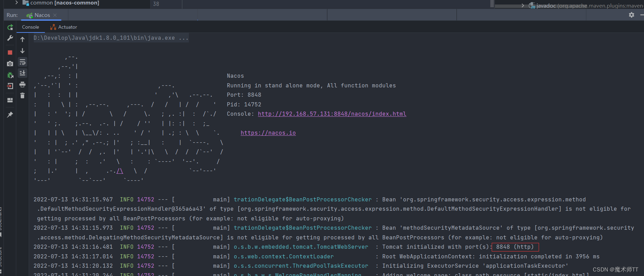
Task: Click "8848 (http)" in Tomcat log line
Action: [x=515, y=247]
